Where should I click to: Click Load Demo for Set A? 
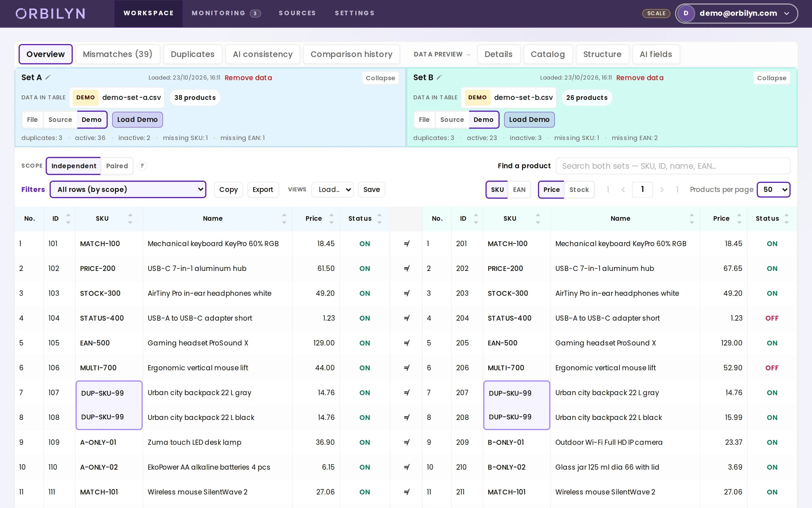pos(137,120)
